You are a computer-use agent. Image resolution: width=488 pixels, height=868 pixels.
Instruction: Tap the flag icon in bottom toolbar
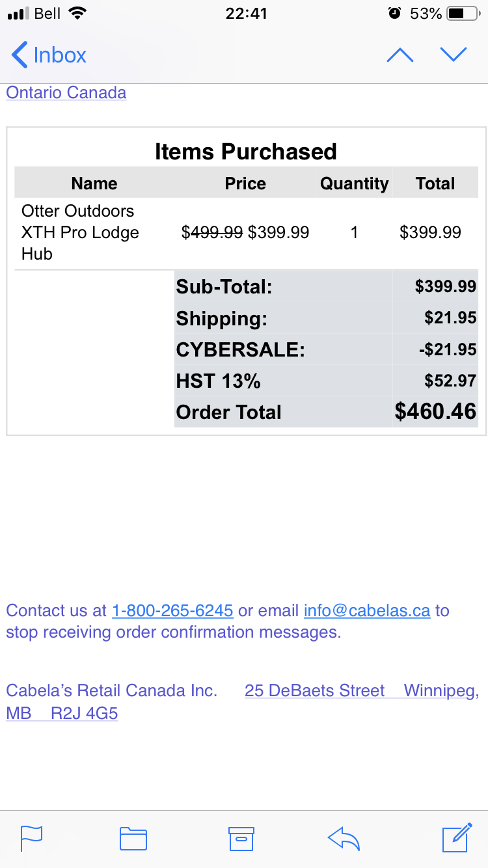click(x=32, y=838)
